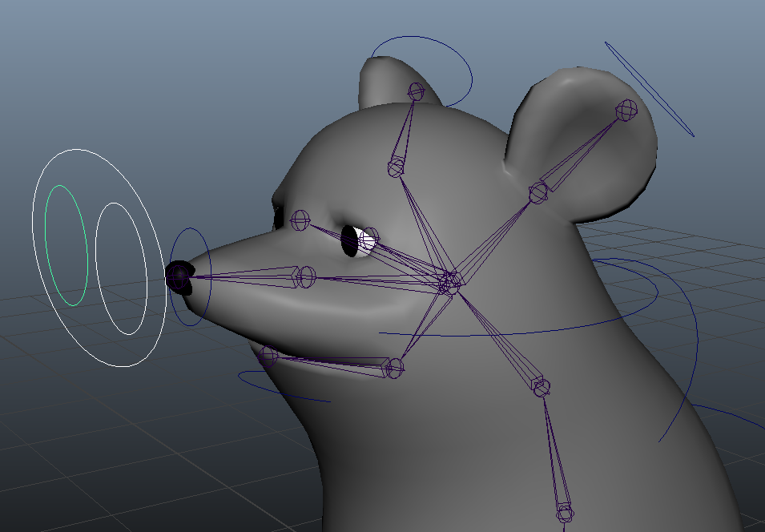Select the right ear blue control curve
This screenshot has width=765, height=532.
(x=649, y=88)
